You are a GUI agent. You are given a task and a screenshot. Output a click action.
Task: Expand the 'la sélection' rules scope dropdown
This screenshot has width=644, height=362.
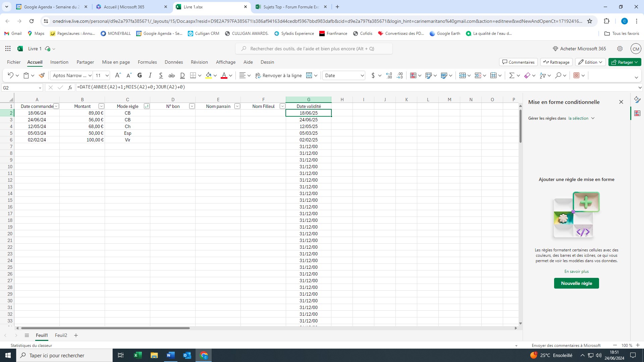click(x=581, y=118)
